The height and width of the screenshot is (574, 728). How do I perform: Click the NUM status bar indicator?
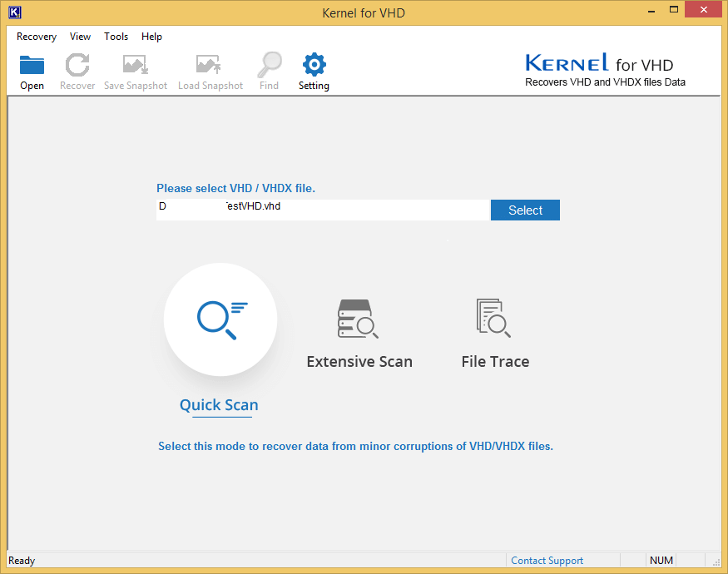661,561
